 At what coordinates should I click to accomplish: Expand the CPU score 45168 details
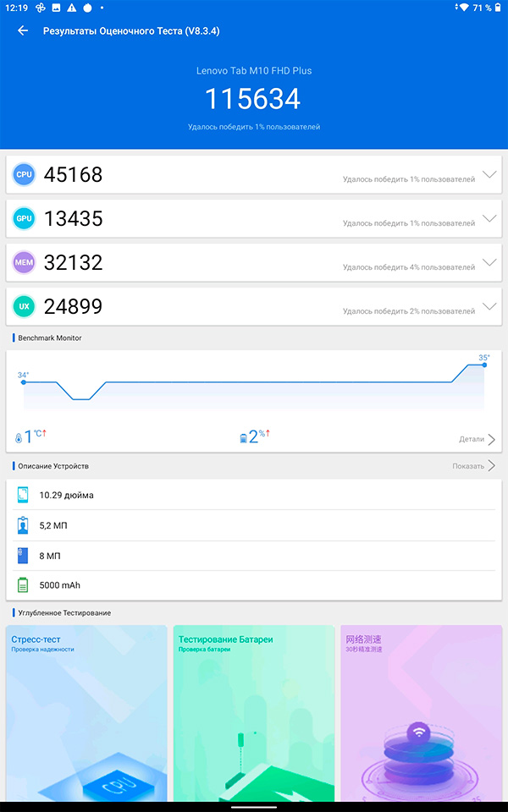tap(489, 174)
